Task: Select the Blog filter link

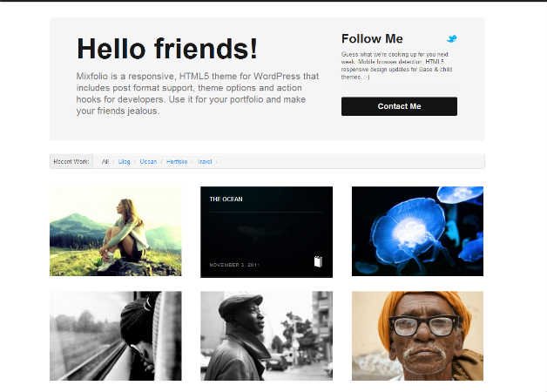Action: pos(125,162)
